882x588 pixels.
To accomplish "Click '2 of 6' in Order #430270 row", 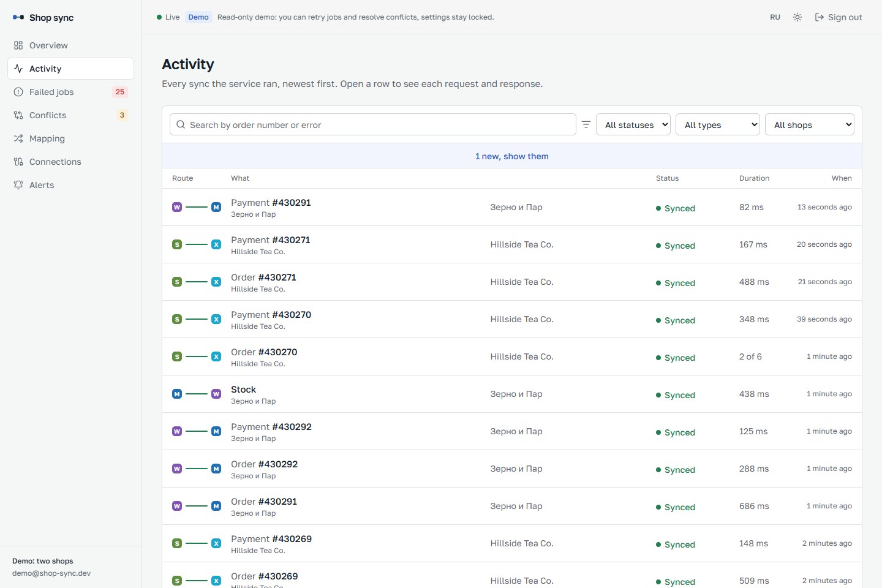I will pyautogui.click(x=750, y=356).
